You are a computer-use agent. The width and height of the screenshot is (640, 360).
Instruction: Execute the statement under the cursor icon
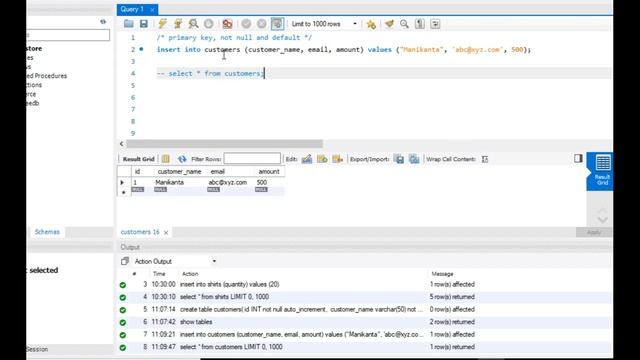point(178,24)
